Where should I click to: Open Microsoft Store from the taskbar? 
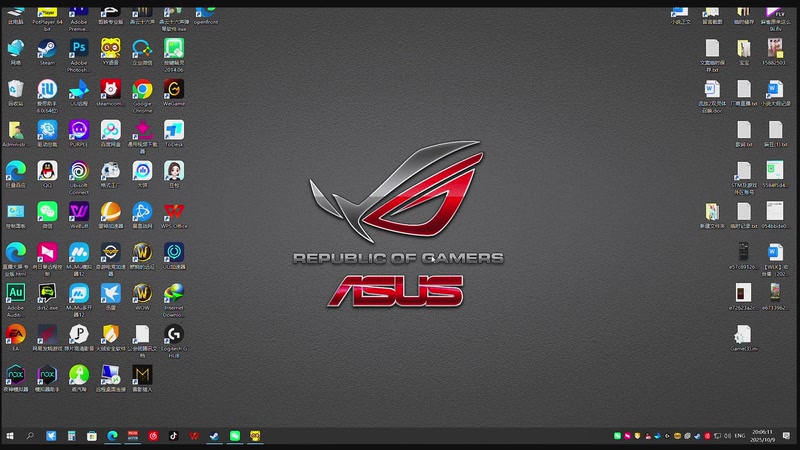[x=92, y=436]
